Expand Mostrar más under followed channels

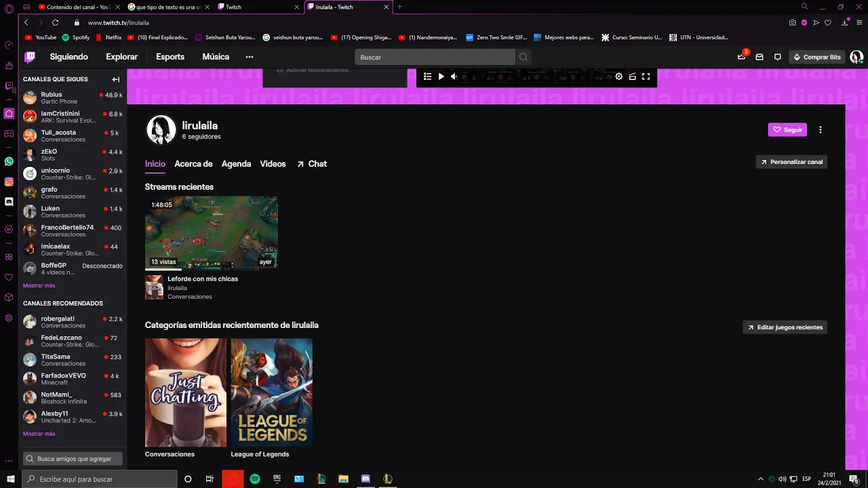(39, 285)
